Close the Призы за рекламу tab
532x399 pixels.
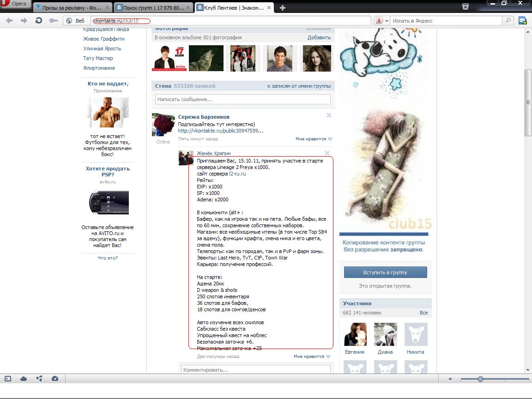[x=107, y=7]
